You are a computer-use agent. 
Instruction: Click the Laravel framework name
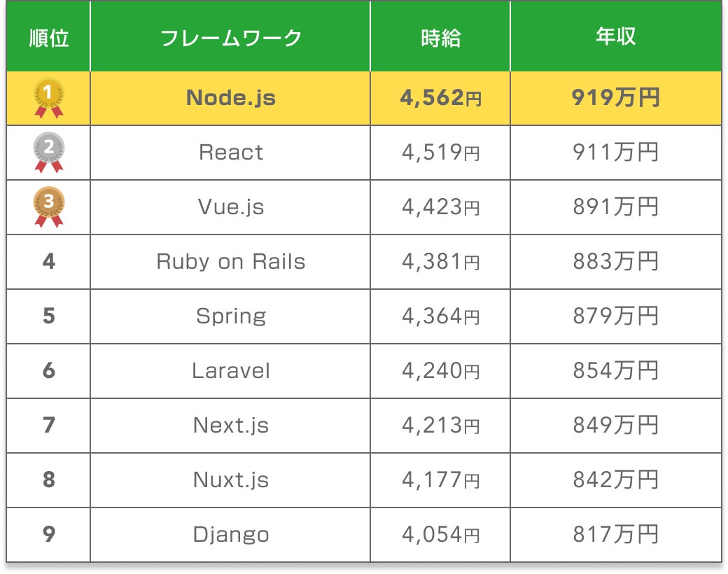(x=231, y=370)
